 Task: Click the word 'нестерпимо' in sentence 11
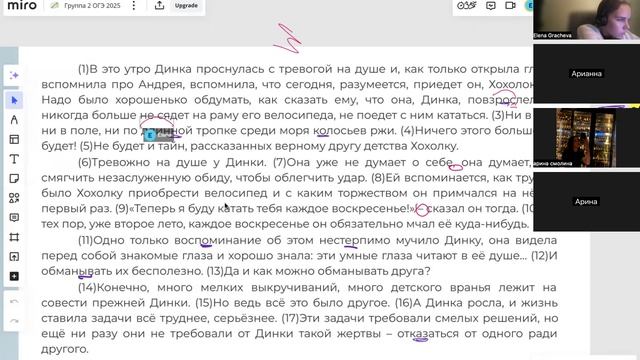coord(355,240)
